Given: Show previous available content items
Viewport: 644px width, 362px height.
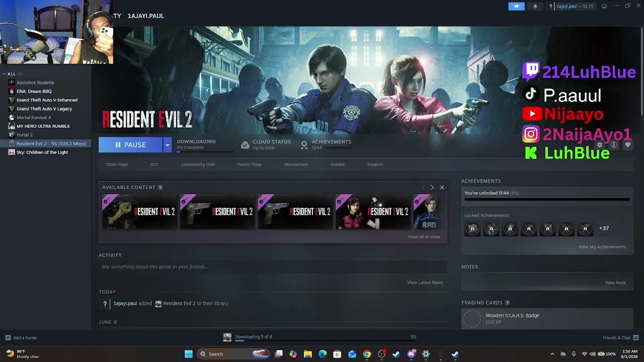Looking at the screenshot, I should (423, 188).
